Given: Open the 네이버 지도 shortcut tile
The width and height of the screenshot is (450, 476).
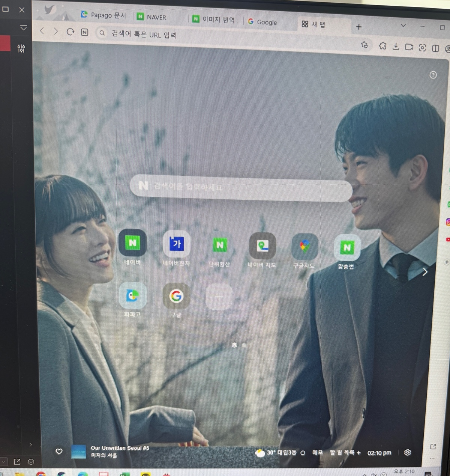Looking at the screenshot, I should pyautogui.click(x=262, y=246).
